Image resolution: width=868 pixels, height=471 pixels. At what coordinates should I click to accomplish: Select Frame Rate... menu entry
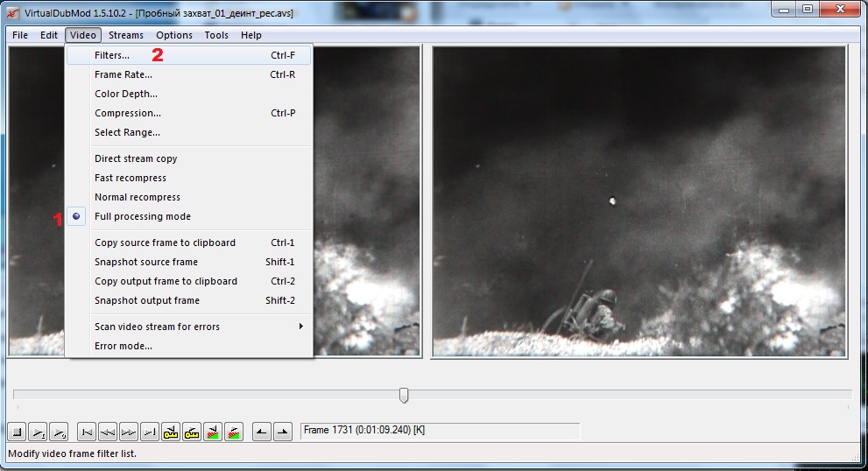[x=189, y=74]
